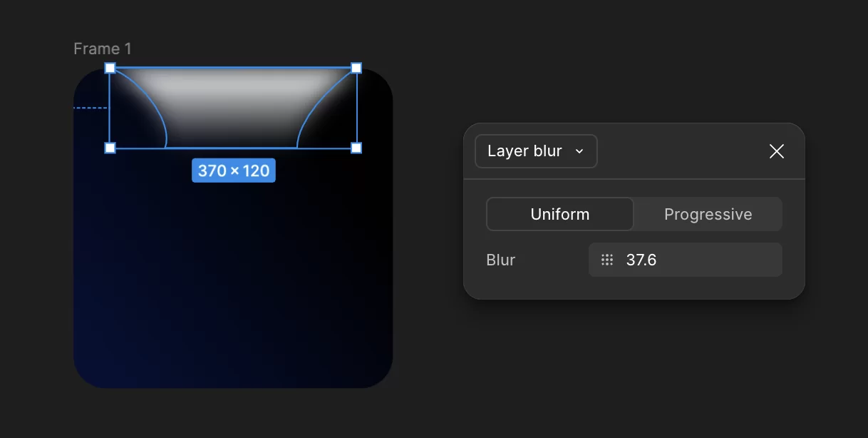Select the Uniform blur mode
Image resolution: width=868 pixels, height=438 pixels.
point(560,214)
